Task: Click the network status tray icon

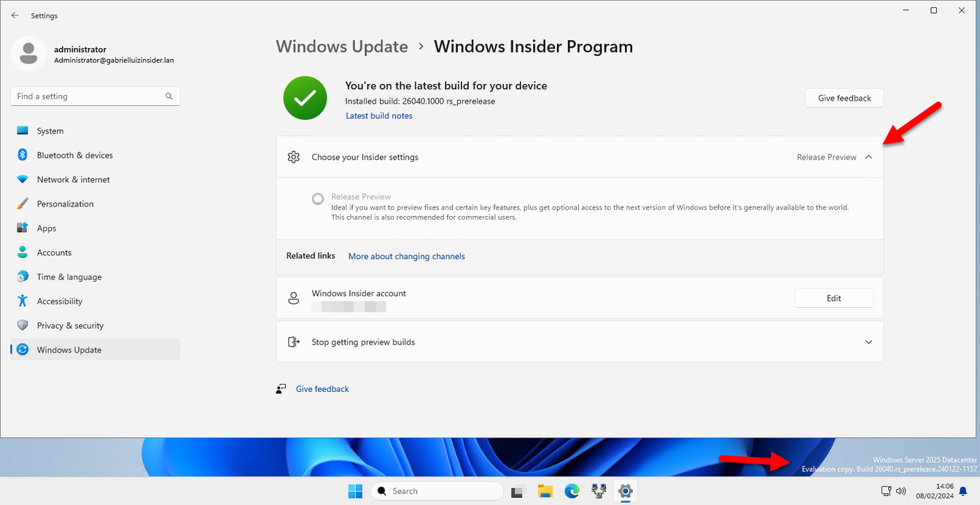Action: (887, 491)
